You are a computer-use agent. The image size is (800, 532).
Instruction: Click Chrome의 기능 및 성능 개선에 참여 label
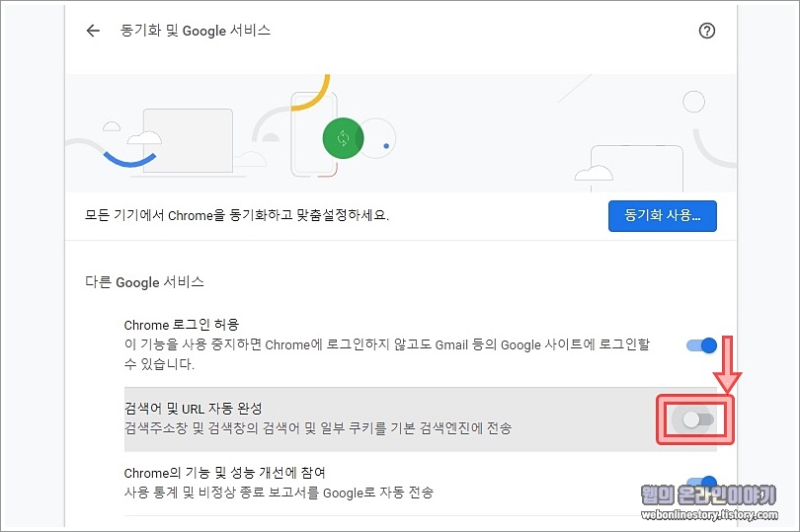[x=224, y=473]
